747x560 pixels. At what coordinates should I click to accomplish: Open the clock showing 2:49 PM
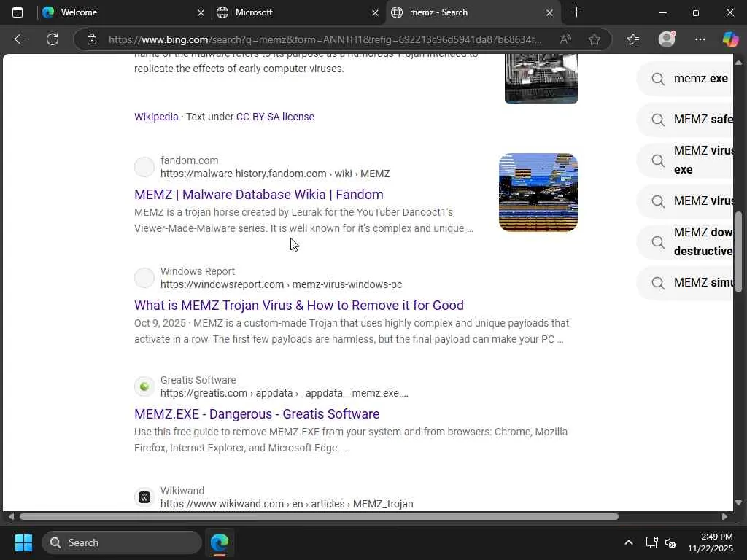tap(711, 542)
